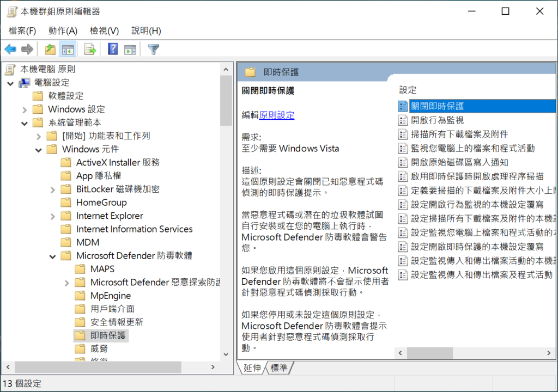Click the Forward arrow toolbar icon
This screenshot has width=558, height=392.
[x=27, y=49]
